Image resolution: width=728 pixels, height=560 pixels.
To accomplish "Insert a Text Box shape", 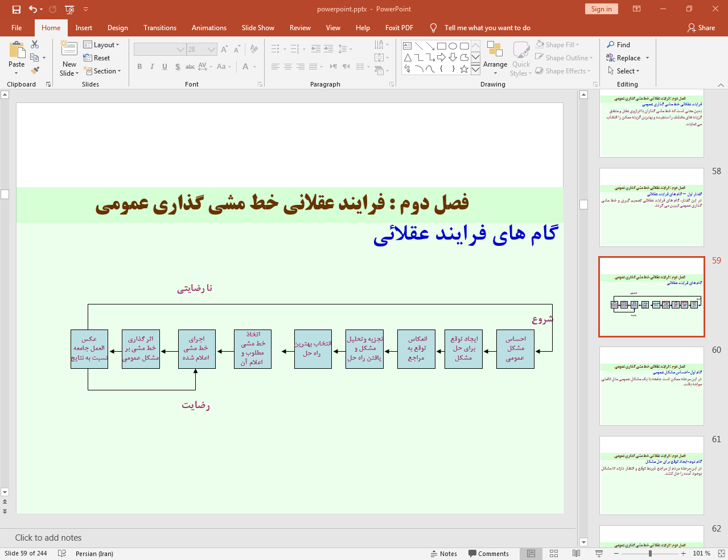I will pyautogui.click(x=408, y=46).
